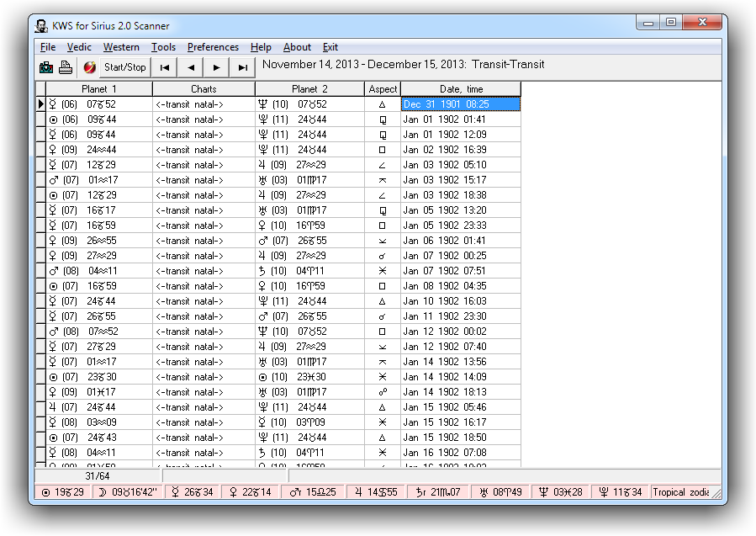
Task: Click the window resize grip corner
Action: pyautogui.click(x=716, y=493)
